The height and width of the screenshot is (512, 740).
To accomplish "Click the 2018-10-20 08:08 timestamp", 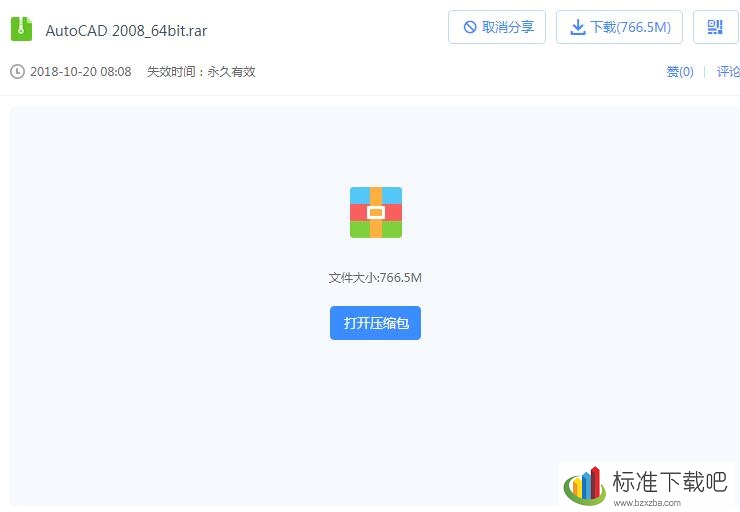I will [x=81, y=72].
